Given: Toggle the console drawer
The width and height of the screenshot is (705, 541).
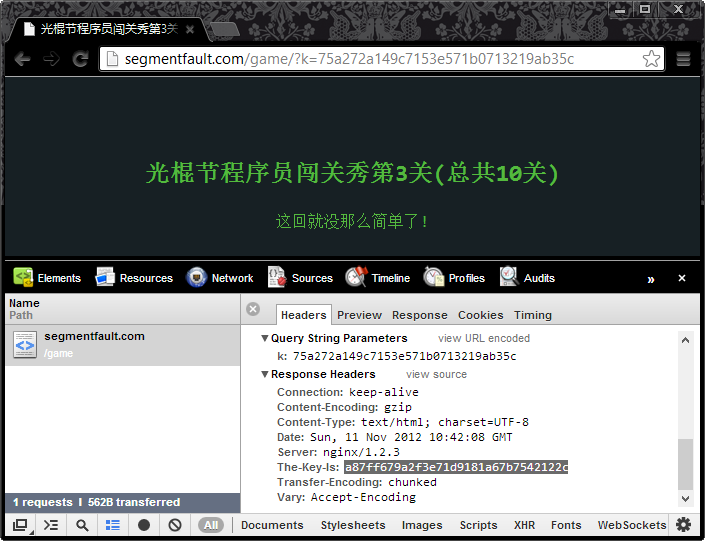Looking at the screenshot, I should [x=51, y=525].
